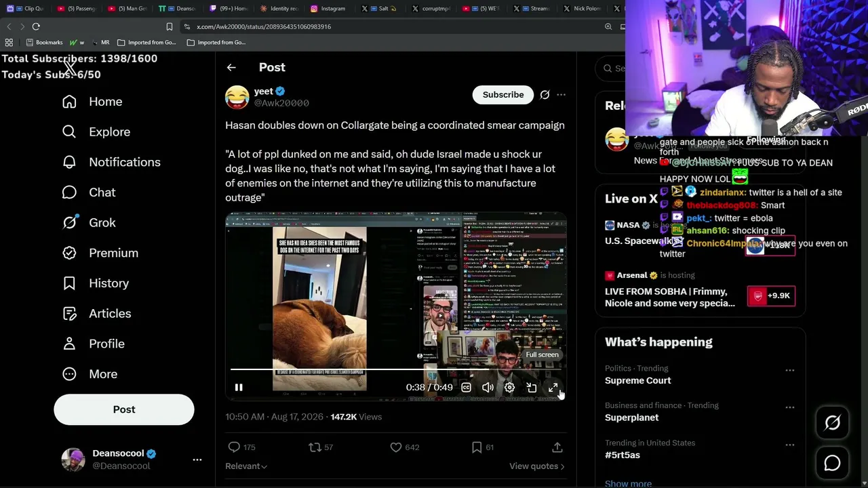Open Grok from the X sidebar
The image size is (868, 488).
click(x=89, y=222)
